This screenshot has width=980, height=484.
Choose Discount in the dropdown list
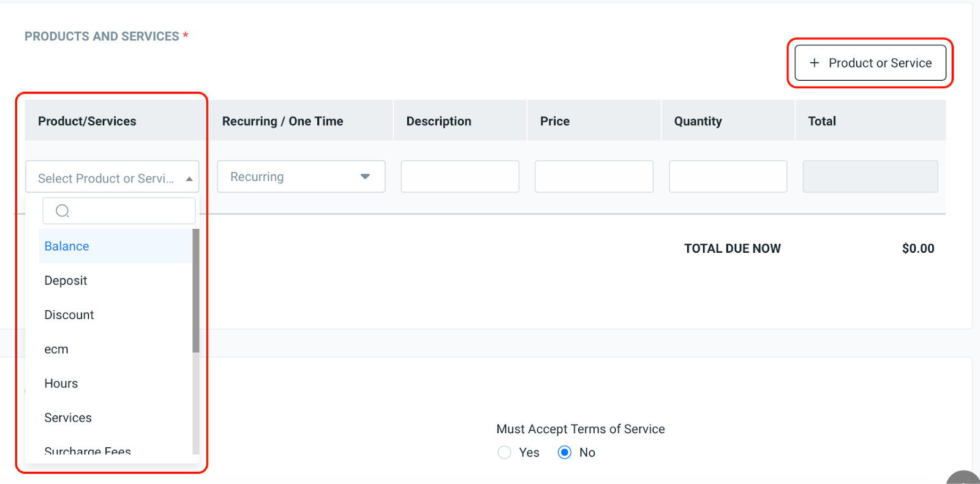click(116, 315)
